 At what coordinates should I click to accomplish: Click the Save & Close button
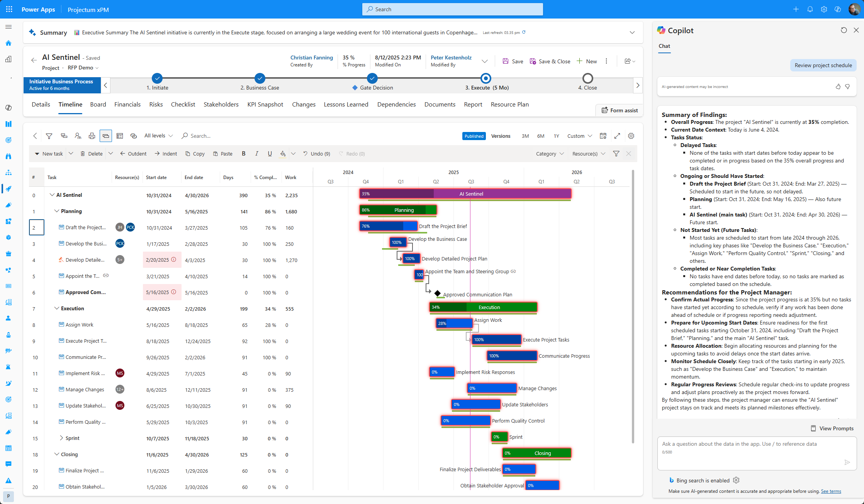point(550,61)
